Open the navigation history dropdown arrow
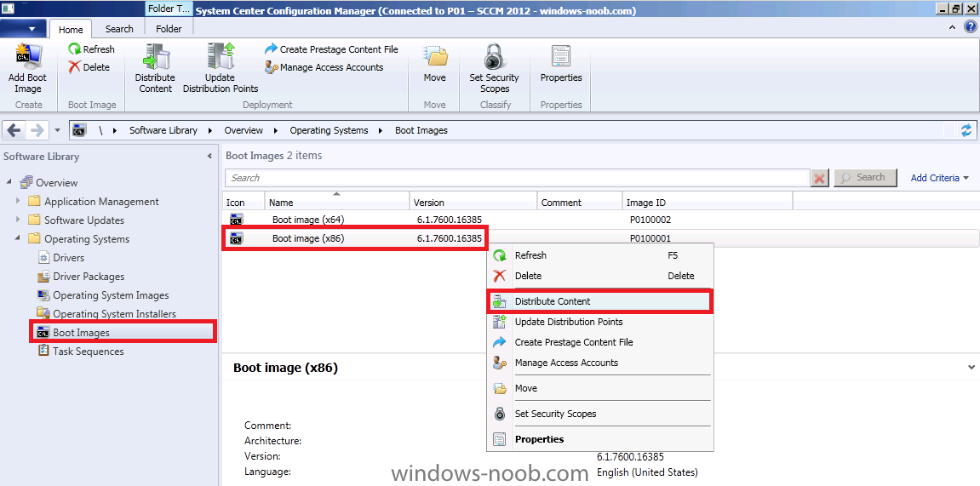The image size is (980, 486). point(57,130)
